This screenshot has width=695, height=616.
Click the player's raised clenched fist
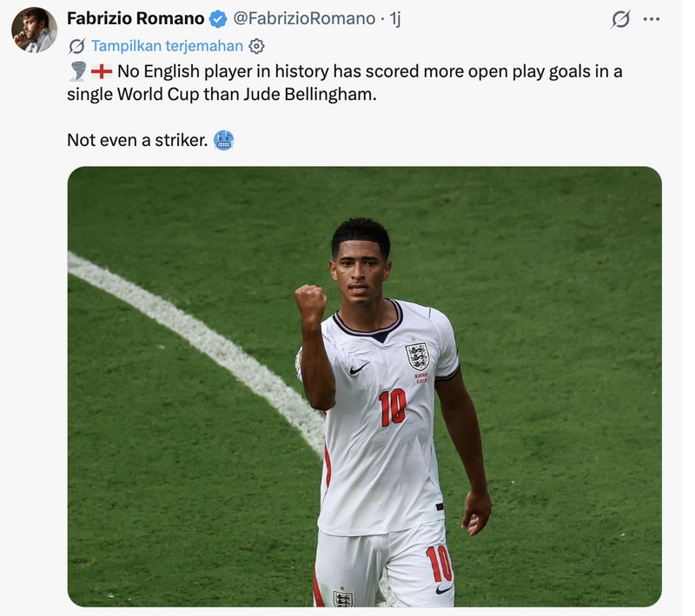tap(311, 302)
